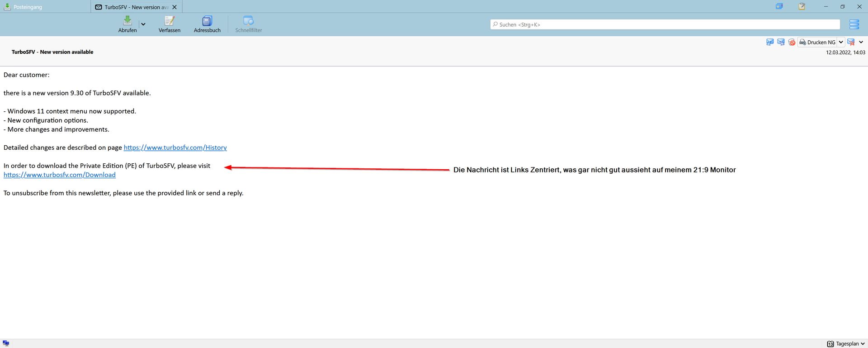Open the calendar tab icon
The image size is (868, 348).
pyautogui.click(x=779, y=6)
